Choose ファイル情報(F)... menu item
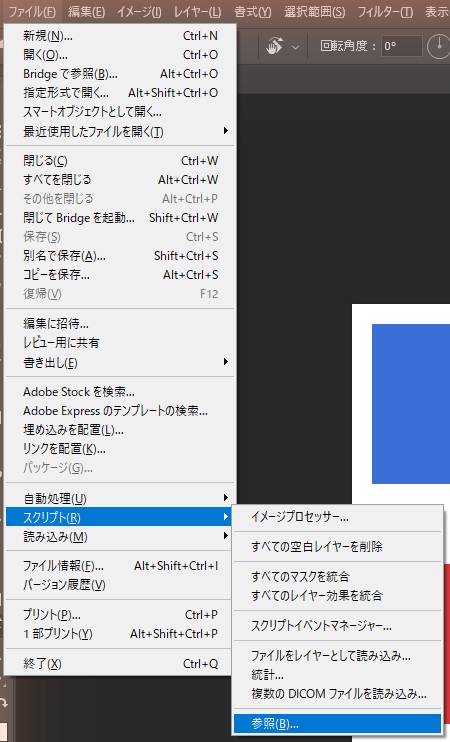Screen dimensions: 450x742 (120, 565)
